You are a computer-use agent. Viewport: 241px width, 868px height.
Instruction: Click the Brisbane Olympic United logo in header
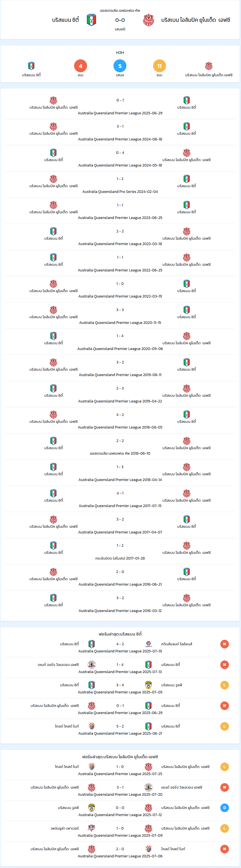tap(149, 20)
